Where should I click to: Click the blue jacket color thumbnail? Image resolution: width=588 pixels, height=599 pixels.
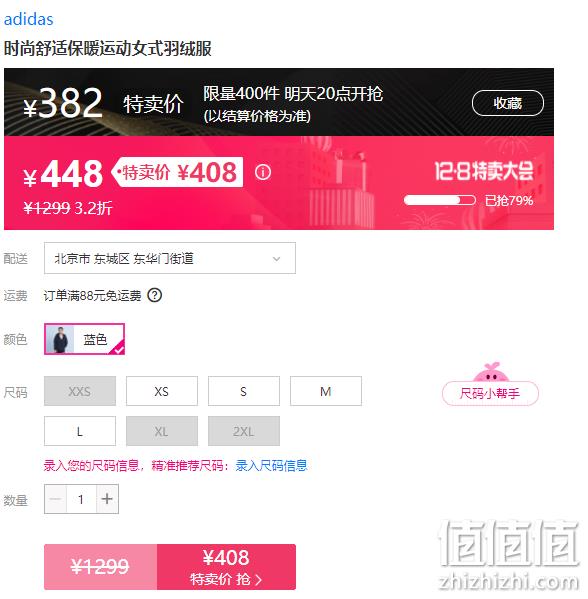(60, 339)
